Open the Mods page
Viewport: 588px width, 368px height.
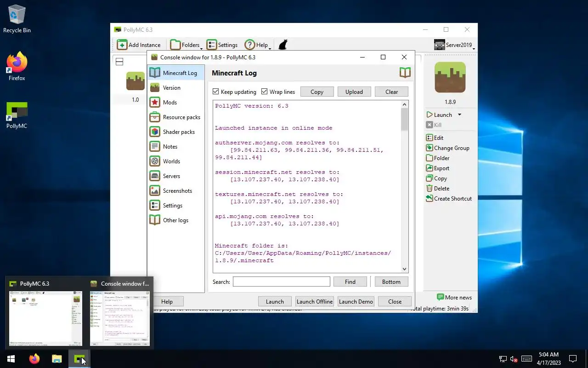point(176,102)
